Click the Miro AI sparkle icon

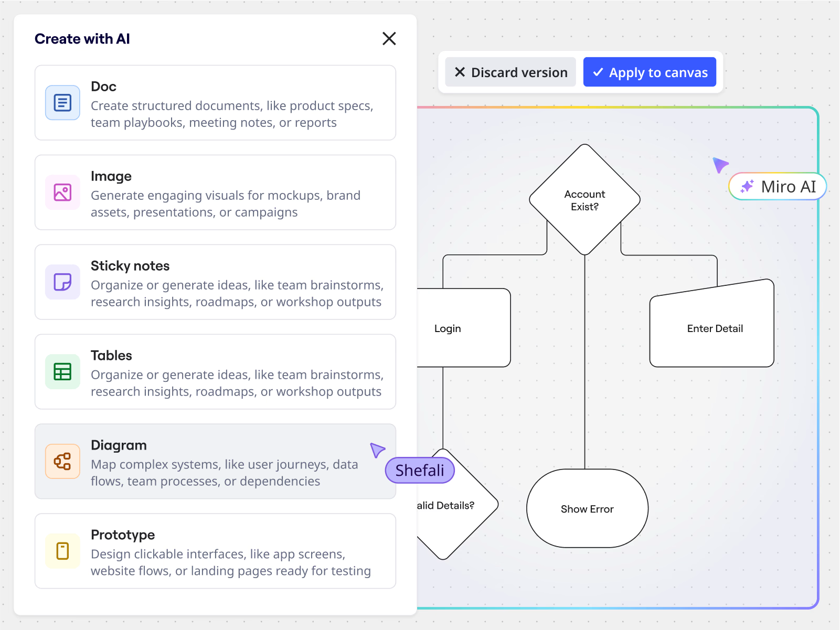(x=747, y=187)
